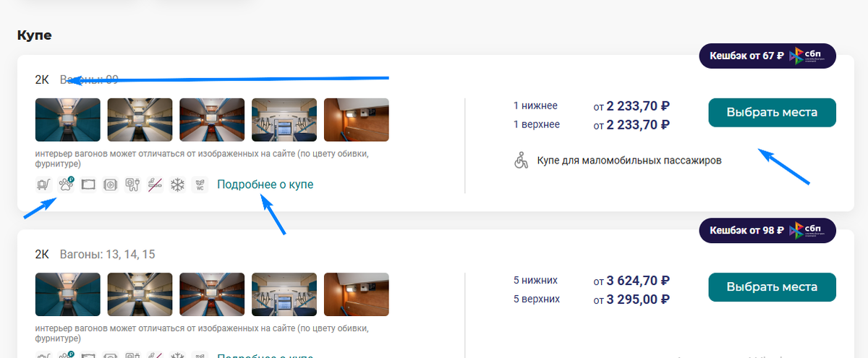Click 2К class label in car 09 card
The width and height of the screenshot is (868, 358).
pos(42,80)
